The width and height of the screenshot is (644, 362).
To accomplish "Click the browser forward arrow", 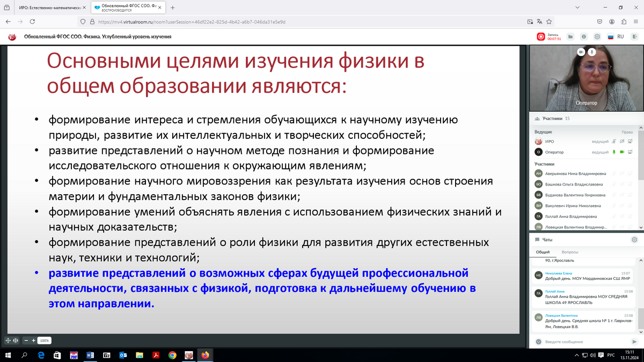I will [x=20, y=22].
